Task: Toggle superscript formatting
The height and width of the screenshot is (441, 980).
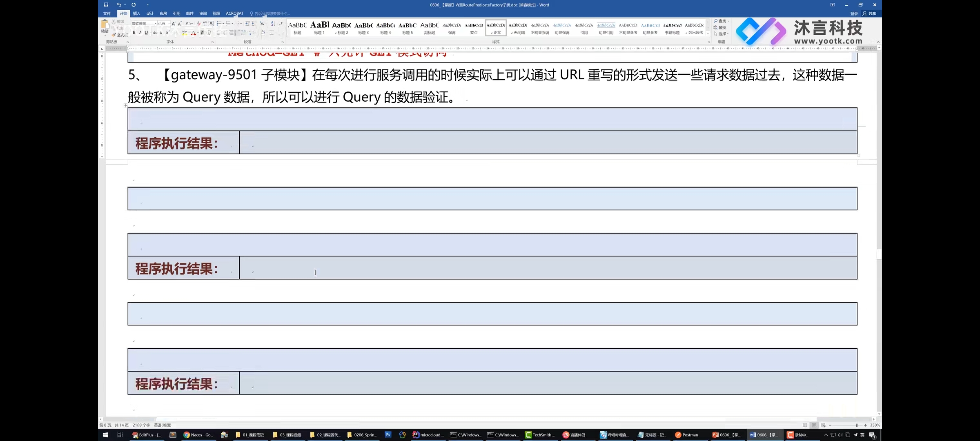Action: [167, 33]
